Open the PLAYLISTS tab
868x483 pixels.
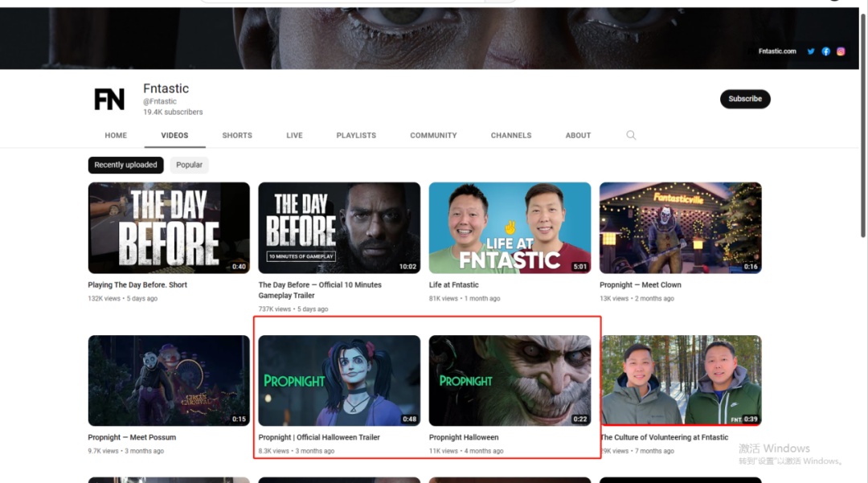click(x=356, y=136)
